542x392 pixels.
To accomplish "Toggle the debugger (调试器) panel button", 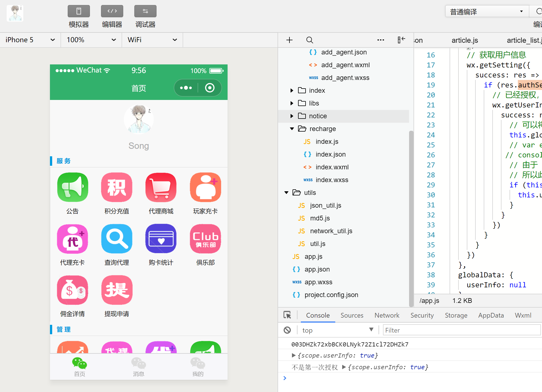I will click(x=145, y=11).
